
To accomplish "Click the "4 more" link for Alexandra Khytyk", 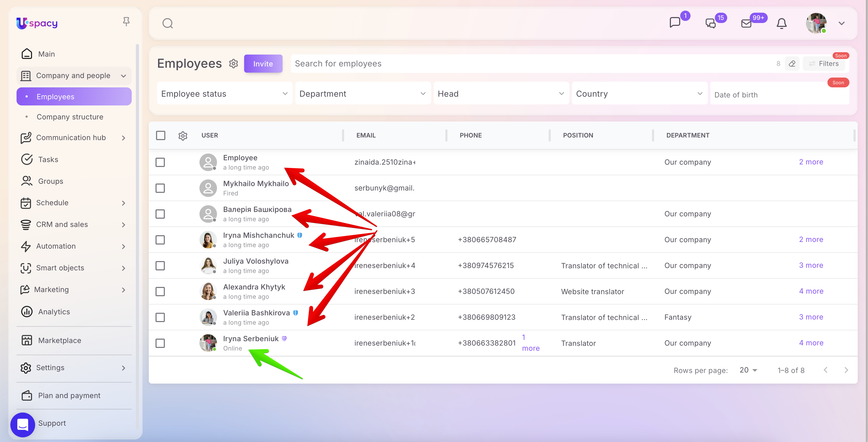I will tap(811, 291).
